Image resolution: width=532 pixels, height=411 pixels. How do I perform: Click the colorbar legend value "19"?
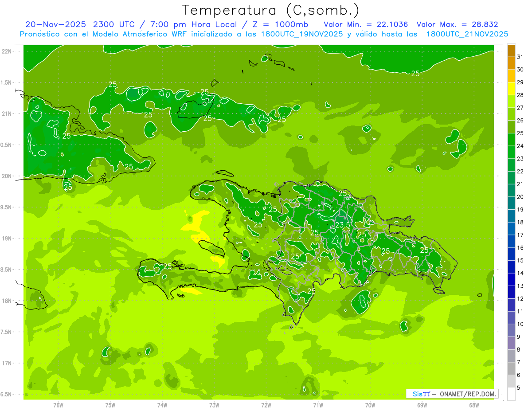(520, 210)
